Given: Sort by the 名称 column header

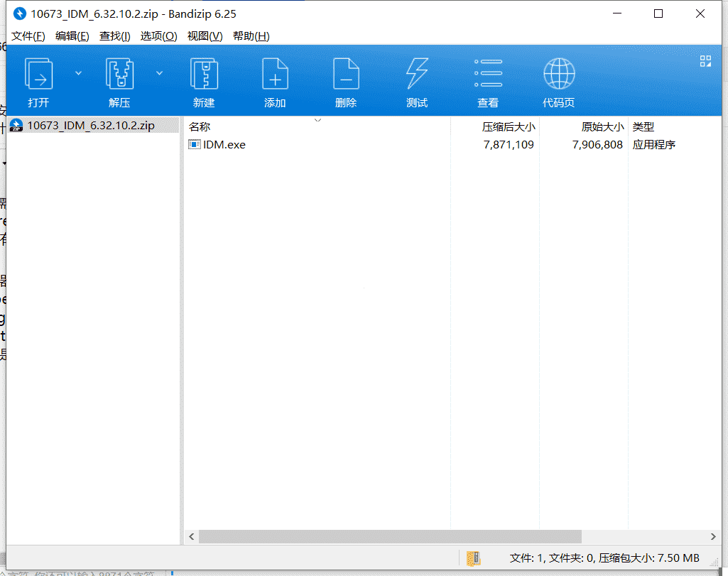Looking at the screenshot, I should point(200,126).
